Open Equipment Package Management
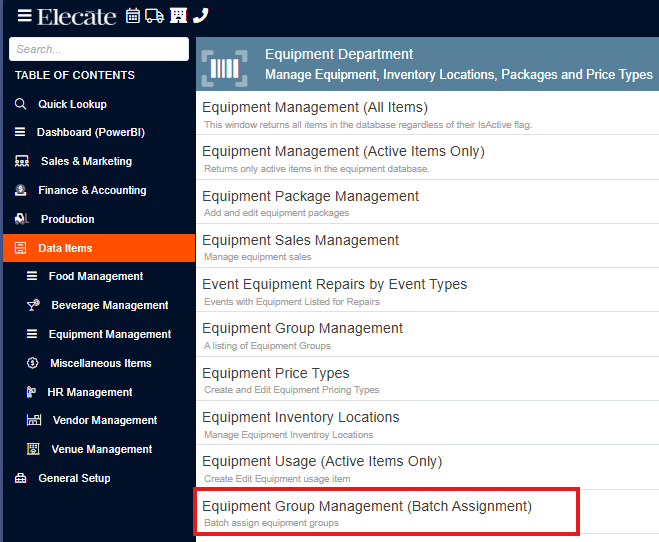The width and height of the screenshot is (659, 542). [427, 203]
